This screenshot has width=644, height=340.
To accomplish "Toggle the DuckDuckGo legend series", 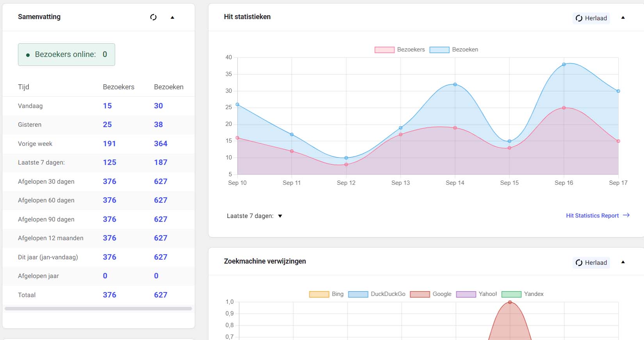I will (377, 294).
